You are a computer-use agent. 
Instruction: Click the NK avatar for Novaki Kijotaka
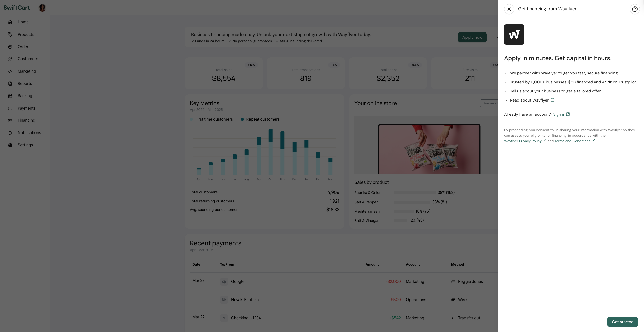click(x=224, y=300)
